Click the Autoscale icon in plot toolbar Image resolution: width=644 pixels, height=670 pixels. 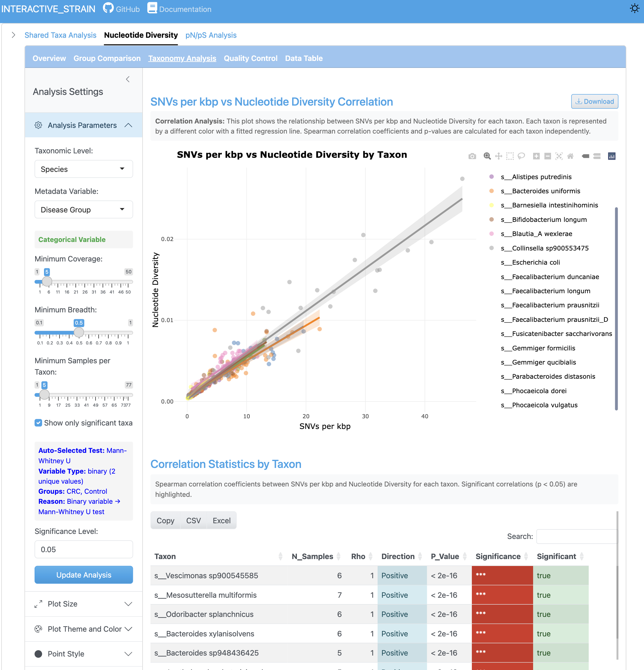(559, 156)
